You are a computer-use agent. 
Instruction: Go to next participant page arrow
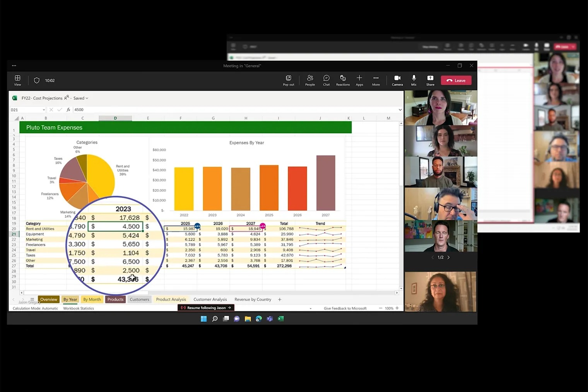coord(448,257)
